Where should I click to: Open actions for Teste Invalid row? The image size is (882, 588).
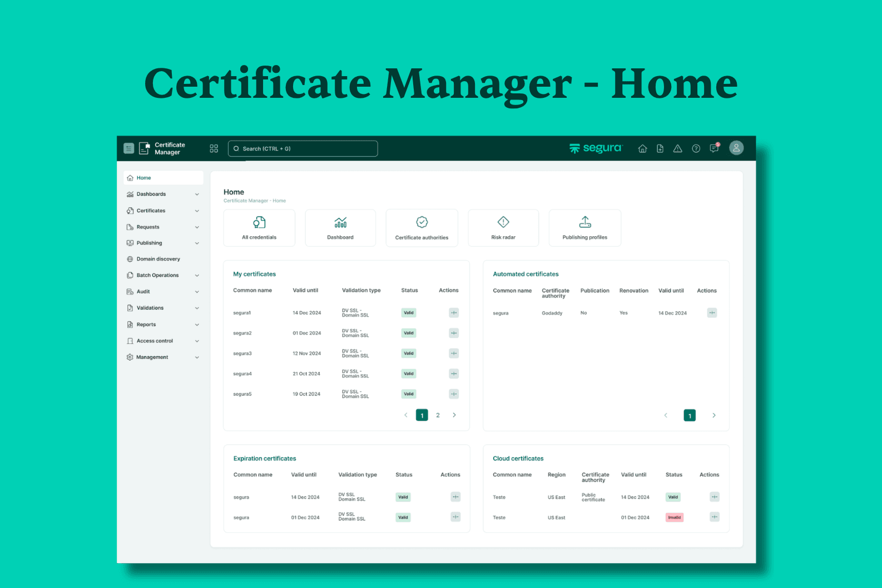click(715, 517)
